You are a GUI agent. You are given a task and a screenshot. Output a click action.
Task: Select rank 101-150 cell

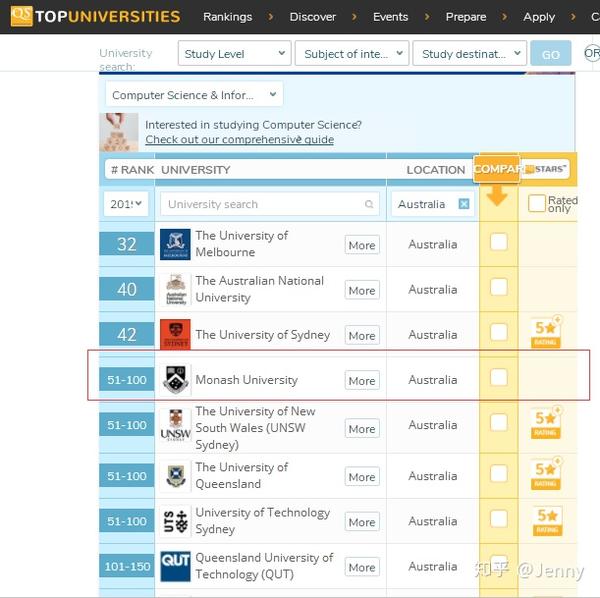tap(127, 565)
